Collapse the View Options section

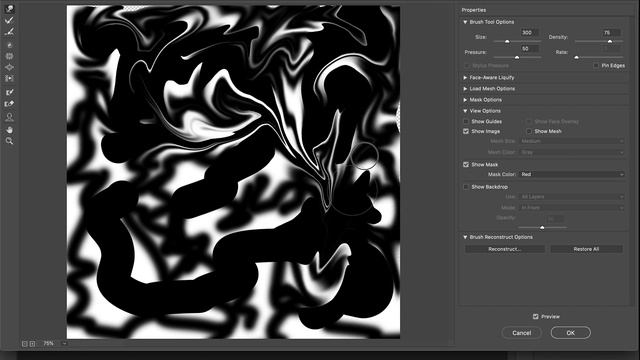click(x=465, y=111)
